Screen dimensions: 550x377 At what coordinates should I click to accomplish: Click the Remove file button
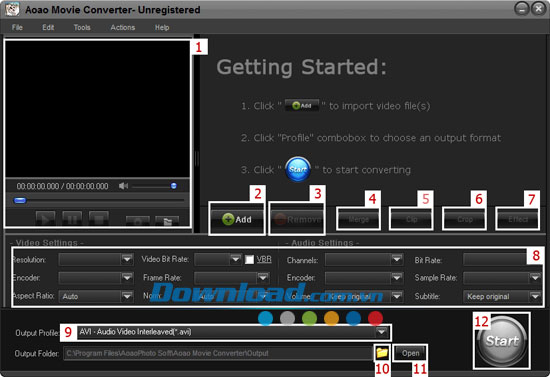tap(297, 220)
